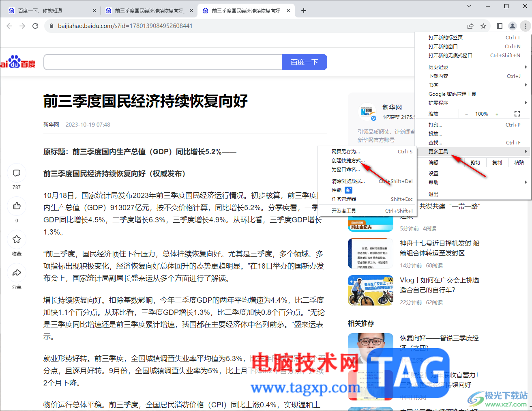The image size is (532, 411).
Task: Open the article comments icon
Action: click(17, 173)
